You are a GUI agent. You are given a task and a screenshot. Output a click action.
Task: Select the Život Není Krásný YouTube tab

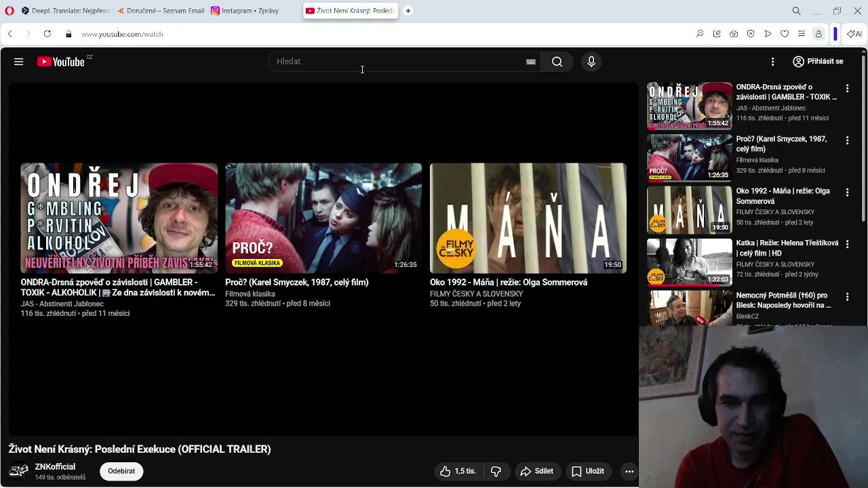[349, 11]
